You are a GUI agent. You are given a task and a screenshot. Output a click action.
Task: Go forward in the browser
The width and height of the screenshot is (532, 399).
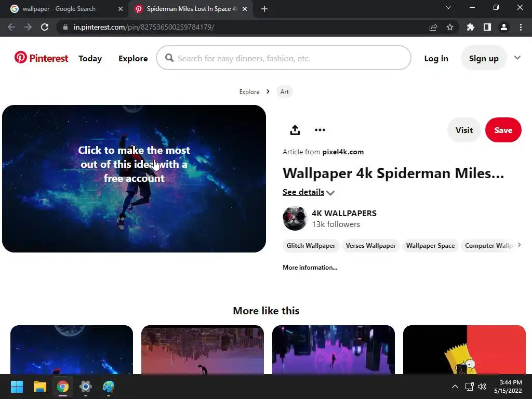(28, 27)
